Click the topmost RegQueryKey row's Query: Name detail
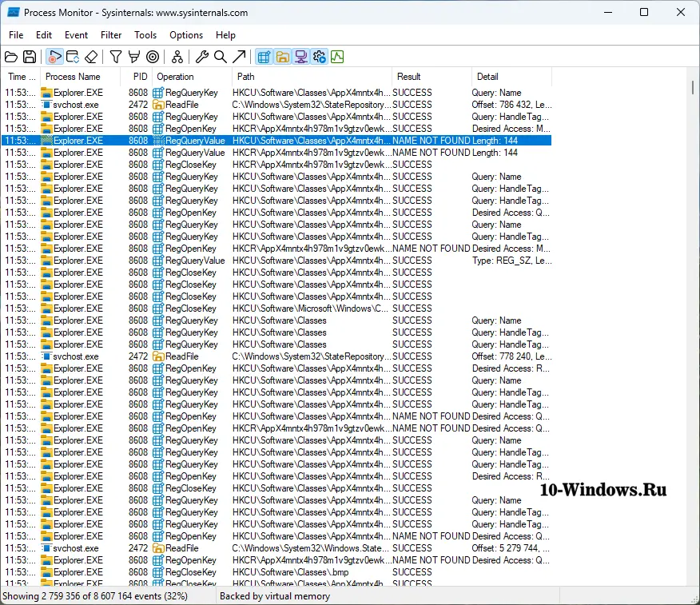This screenshot has height=605, width=700. coord(496,93)
